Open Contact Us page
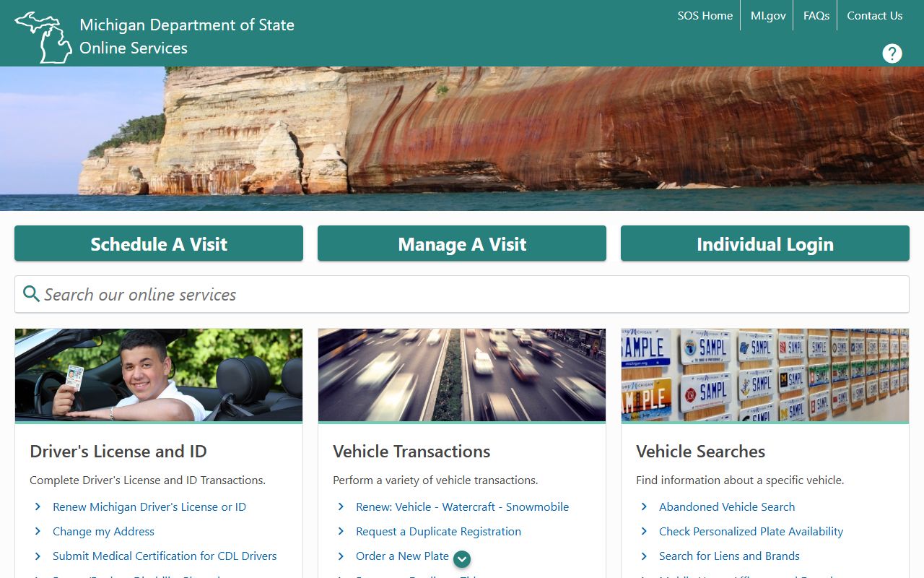Viewport: 924px width, 578px height. coord(874,15)
